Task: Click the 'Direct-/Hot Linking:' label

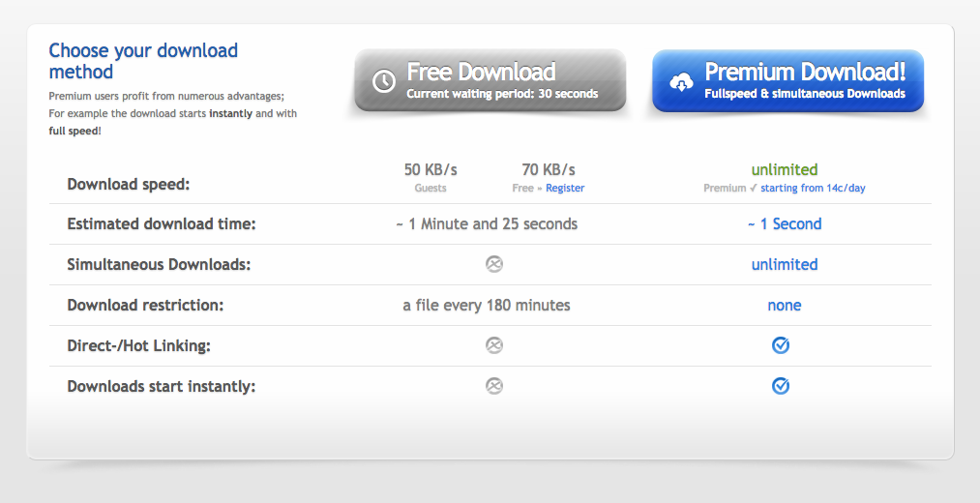Action: (x=138, y=345)
